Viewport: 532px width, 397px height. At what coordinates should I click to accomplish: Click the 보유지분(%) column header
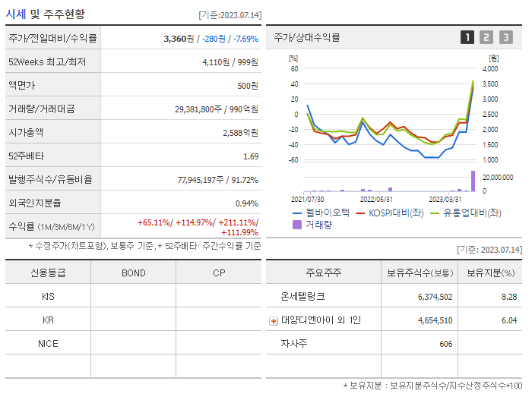click(x=491, y=273)
